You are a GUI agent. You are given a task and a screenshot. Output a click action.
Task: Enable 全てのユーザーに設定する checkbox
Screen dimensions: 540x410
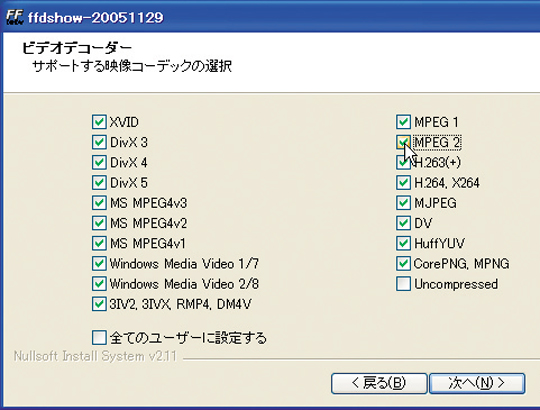tap(99, 337)
